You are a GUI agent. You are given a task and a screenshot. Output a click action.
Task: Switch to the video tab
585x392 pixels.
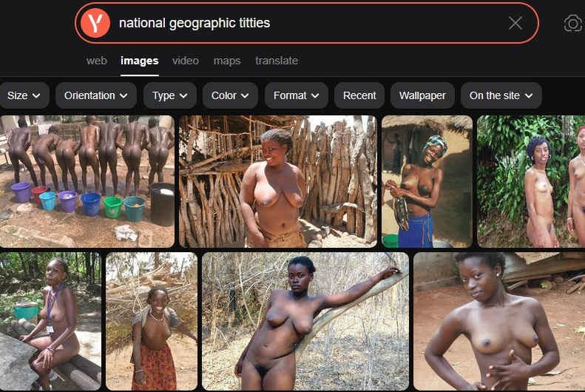click(x=186, y=61)
